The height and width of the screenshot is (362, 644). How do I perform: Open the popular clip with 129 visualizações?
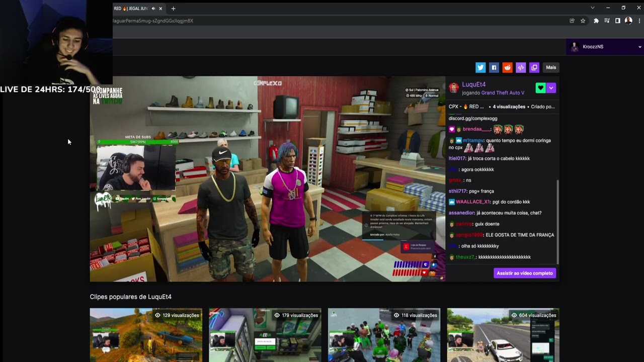(x=146, y=335)
